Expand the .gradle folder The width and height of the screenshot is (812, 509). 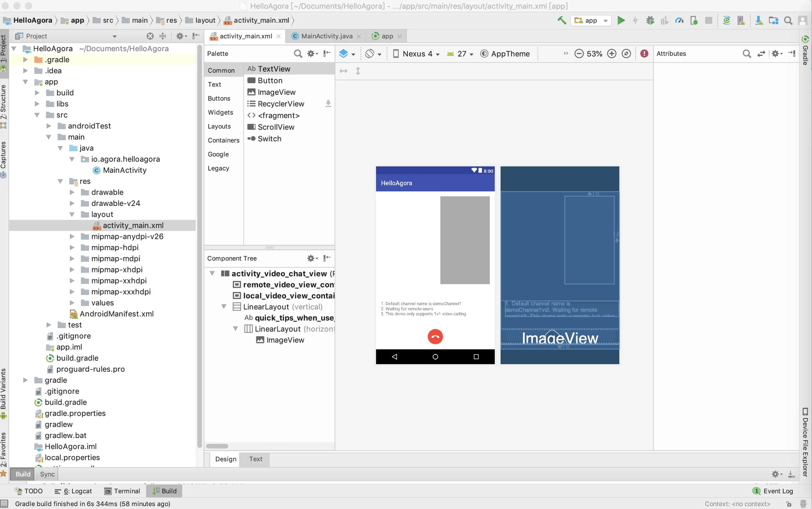(25, 60)
